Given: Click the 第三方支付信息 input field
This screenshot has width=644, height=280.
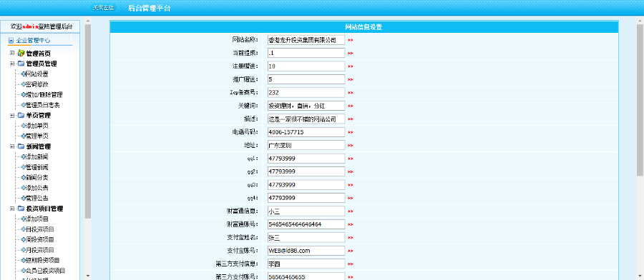Looking at the screenshot, I should click(306, 264).
